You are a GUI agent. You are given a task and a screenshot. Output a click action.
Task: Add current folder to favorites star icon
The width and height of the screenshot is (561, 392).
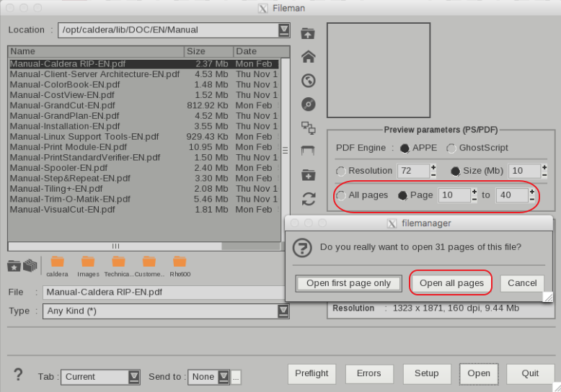(14, 266)
